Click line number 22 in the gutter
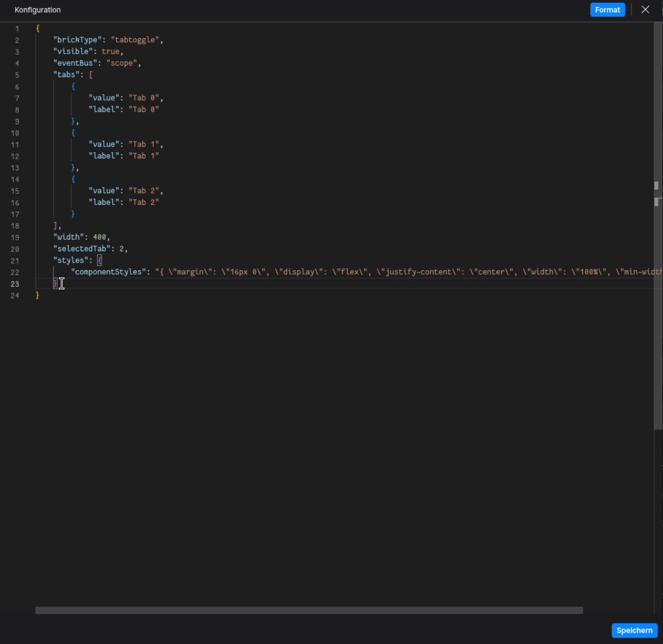The height and width of the screenshot is (644, 663). click(15, 272)
